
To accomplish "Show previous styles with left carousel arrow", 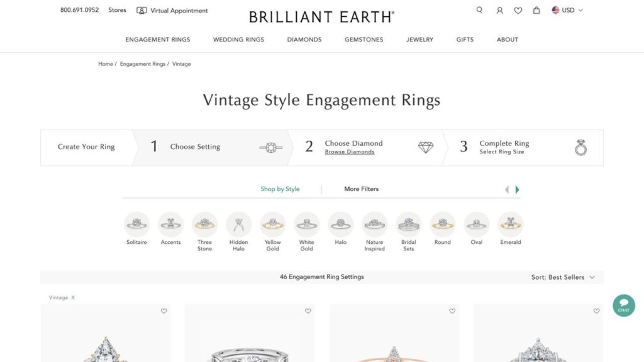I will pyautogui.click(x=507, y=189).
